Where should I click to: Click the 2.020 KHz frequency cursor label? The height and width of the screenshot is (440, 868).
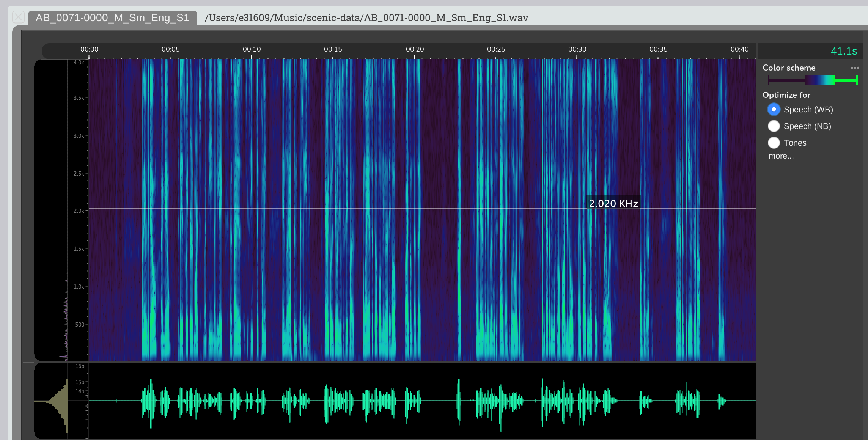613,203
